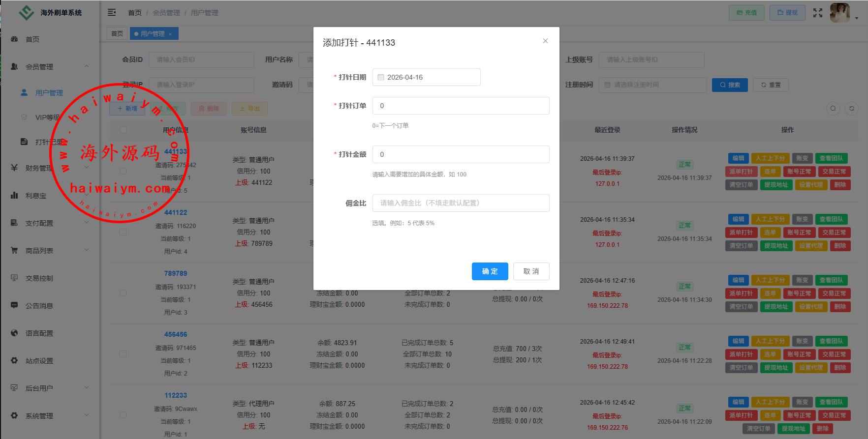Open the user avatar in top bar

click(839, 13)
